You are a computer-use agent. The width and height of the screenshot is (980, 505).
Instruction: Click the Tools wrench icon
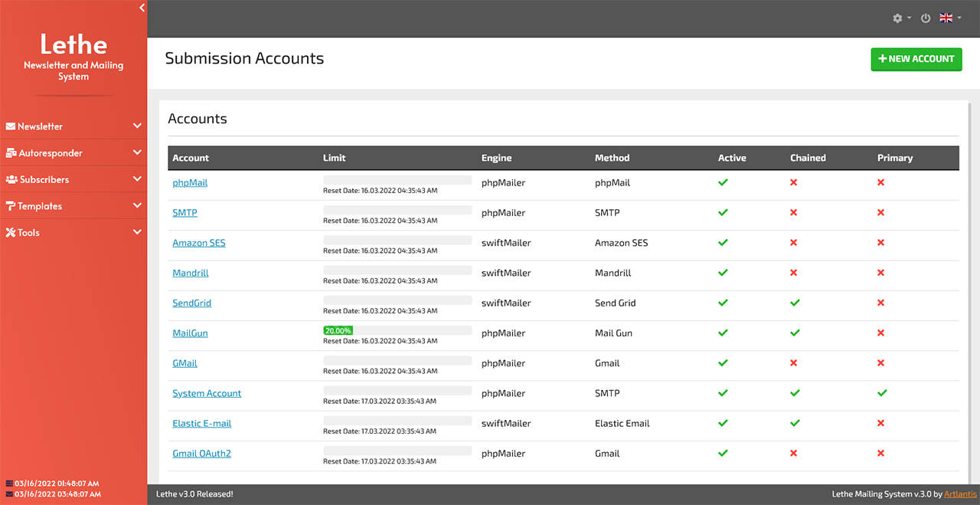pos(11,232)
